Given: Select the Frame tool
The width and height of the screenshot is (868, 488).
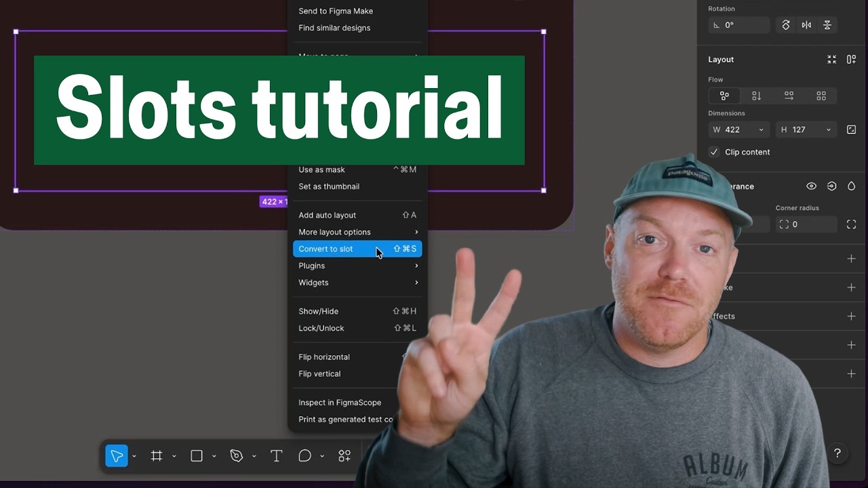Looking at the screenshot, I should (x=157, y=456).
